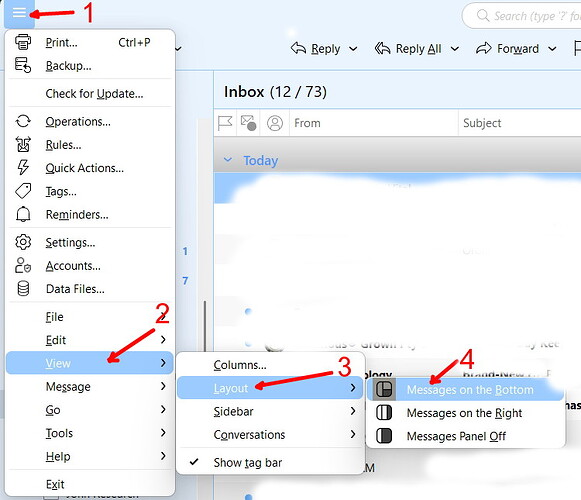Open Rules via its icon
581x500 pixels.
(x=23, y=144)
